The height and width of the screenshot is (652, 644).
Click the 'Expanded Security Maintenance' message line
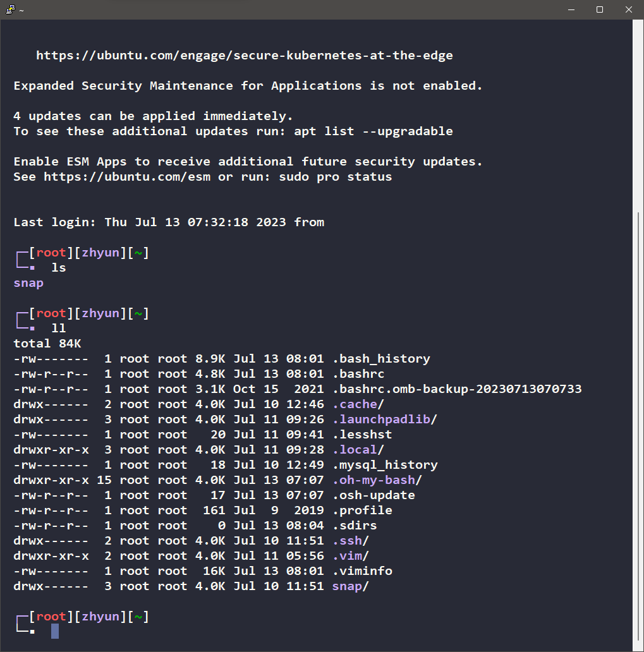248,86
